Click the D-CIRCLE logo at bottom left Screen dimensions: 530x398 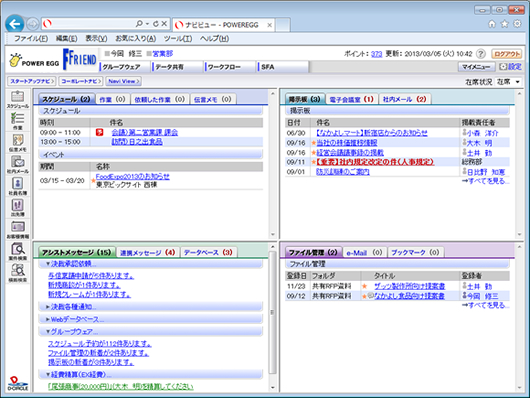tap(18, 384)
